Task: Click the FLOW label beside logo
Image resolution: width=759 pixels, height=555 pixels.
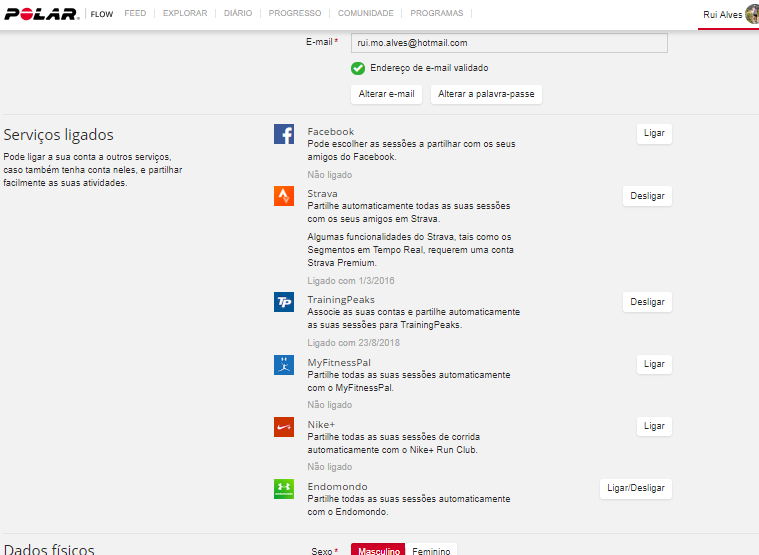Action: click(x=102, y=15)
